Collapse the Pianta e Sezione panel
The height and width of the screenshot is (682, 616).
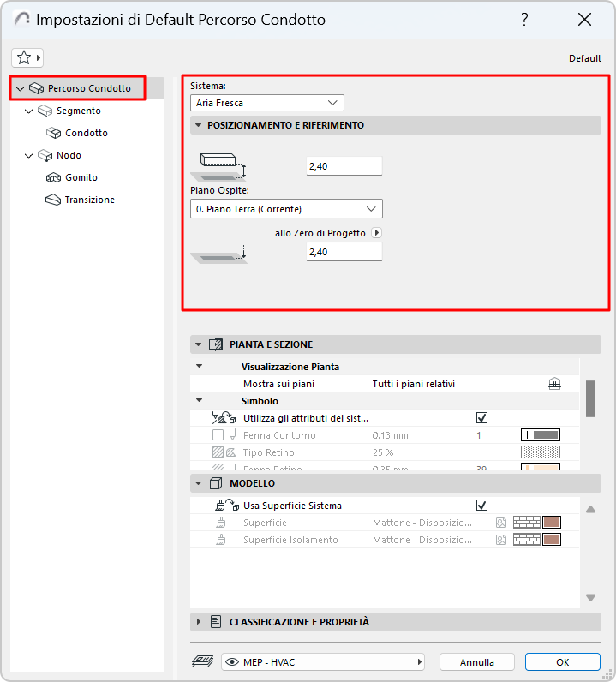tap(199, 344)
